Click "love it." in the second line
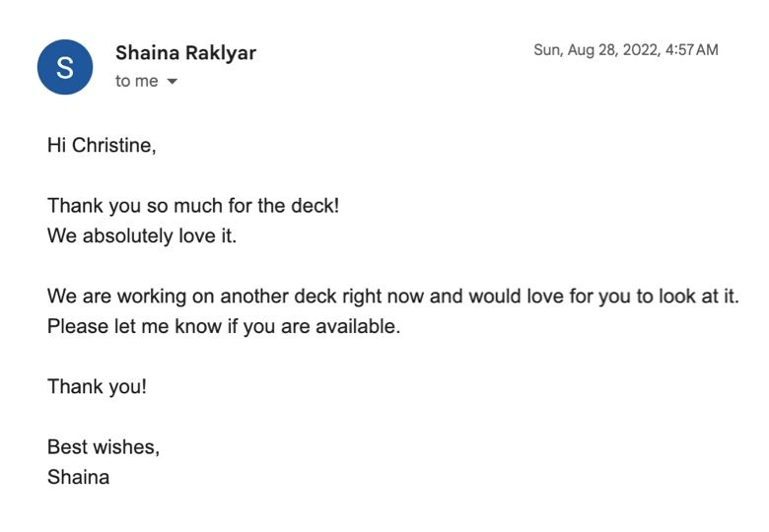The height and width of the screenshot is (532, 769). pyautogui.click(x=209, y=237)
